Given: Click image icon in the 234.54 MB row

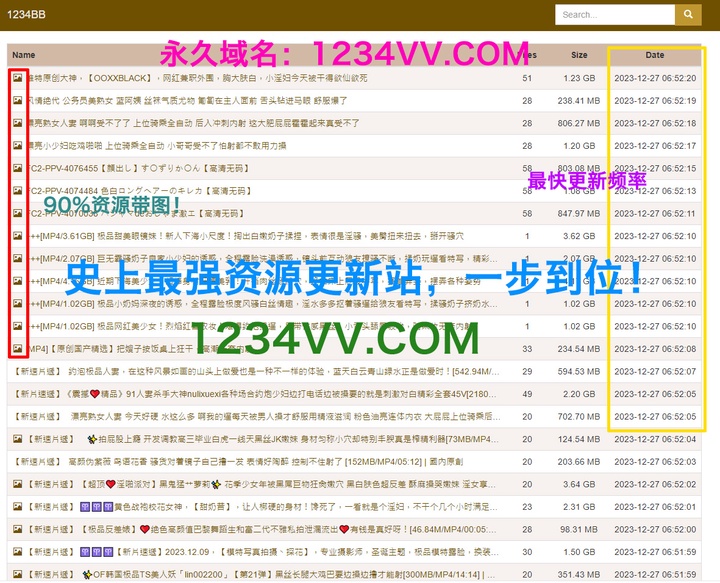Looking at the screenshot, I should tap(17, 349).
